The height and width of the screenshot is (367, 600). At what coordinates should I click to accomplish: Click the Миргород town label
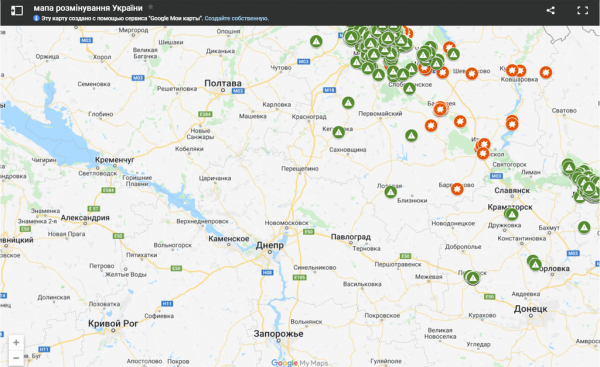[x=133, y=30]
